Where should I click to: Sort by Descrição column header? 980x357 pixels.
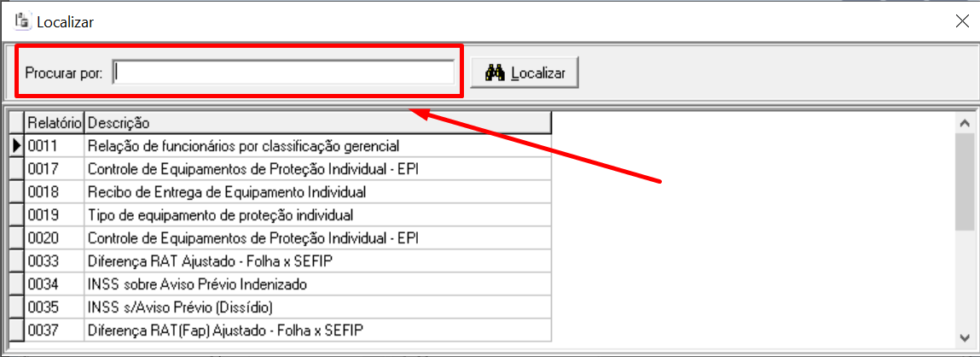click(317, 123)
